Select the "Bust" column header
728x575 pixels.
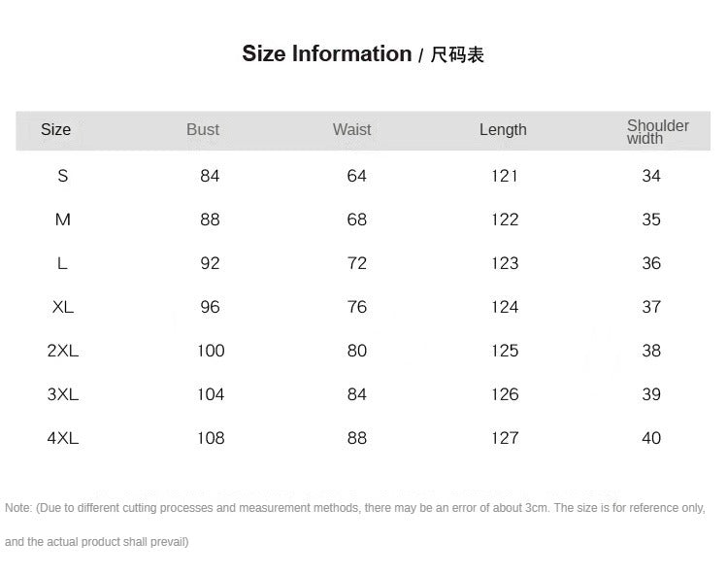point(203,130)
